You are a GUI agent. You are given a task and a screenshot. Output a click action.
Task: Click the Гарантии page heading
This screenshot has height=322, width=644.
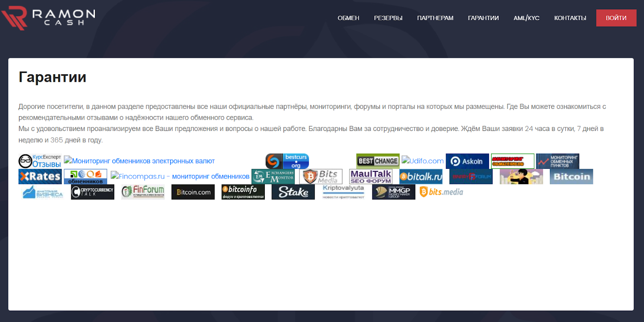(x=52, y=77)
